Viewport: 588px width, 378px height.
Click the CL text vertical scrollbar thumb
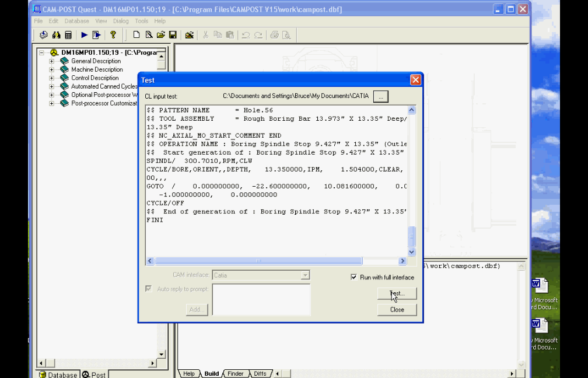coord(411,236)
